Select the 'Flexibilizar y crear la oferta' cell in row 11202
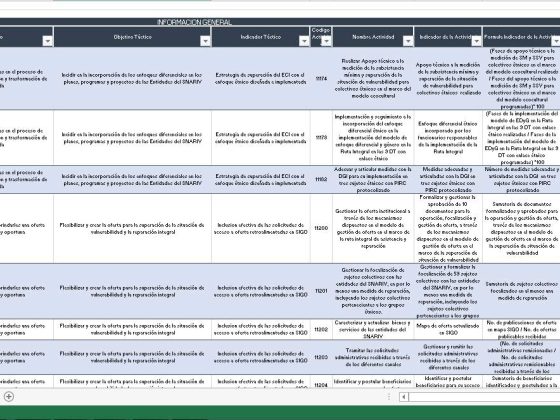 (132, 329)
